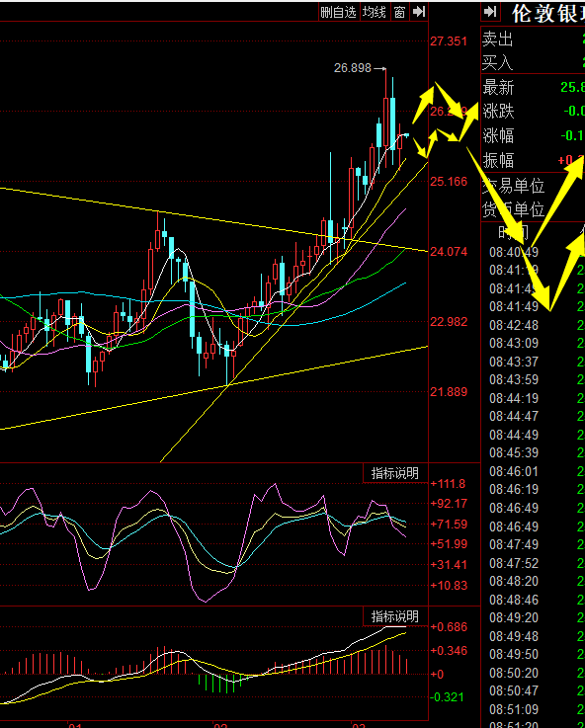Select the 08:50:20 trade tick row

533,673
